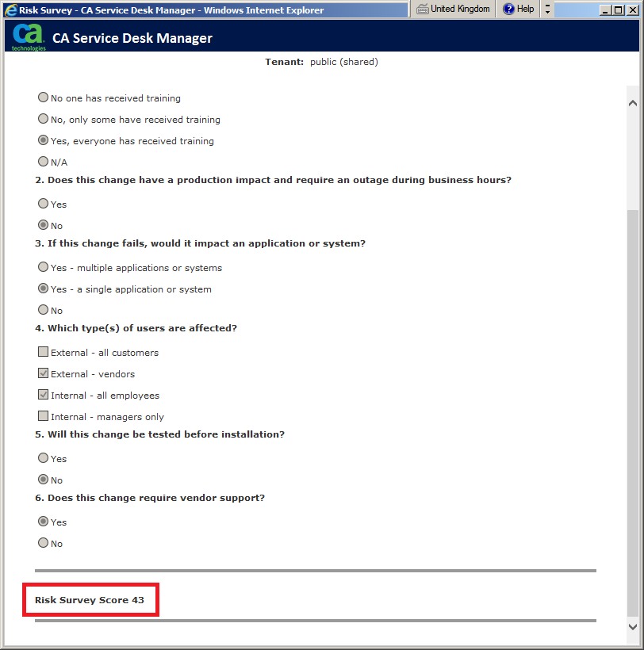Screen dimensions: 644x650
Task: Click the scroll down arrow
Action: click(633, 627)
